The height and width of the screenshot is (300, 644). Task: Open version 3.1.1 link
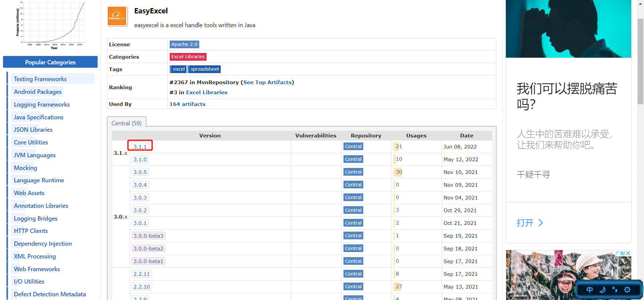[140, 146]
